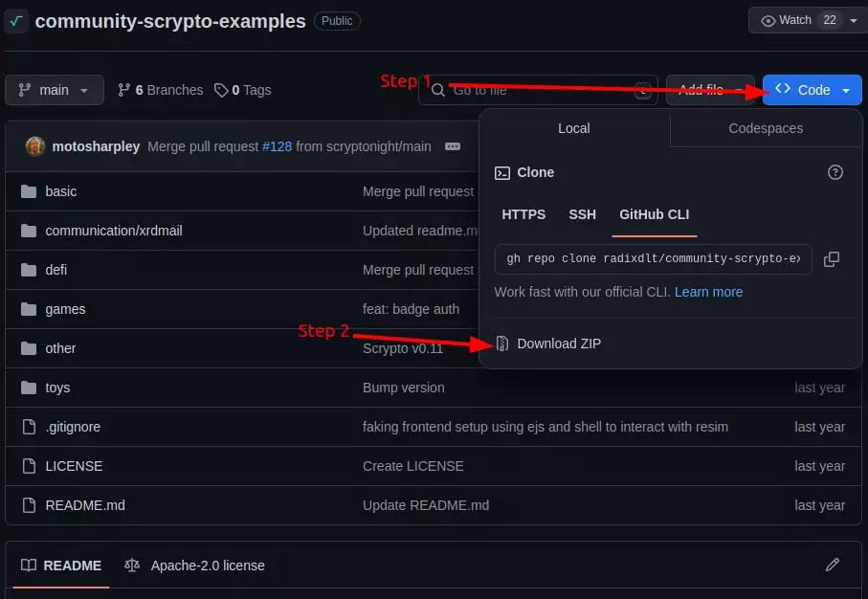
Task: Copy the clone command with the copy icon
Action: coord(832,259)
